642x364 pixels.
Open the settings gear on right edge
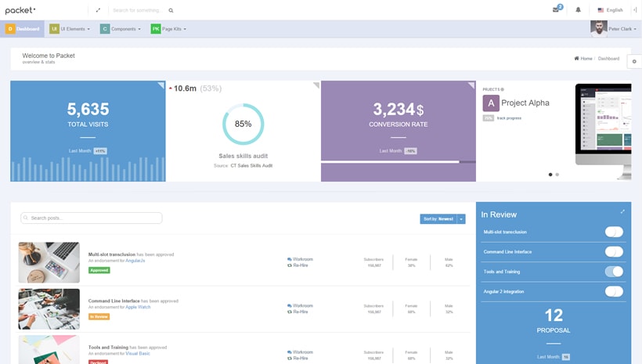(634, 62)
